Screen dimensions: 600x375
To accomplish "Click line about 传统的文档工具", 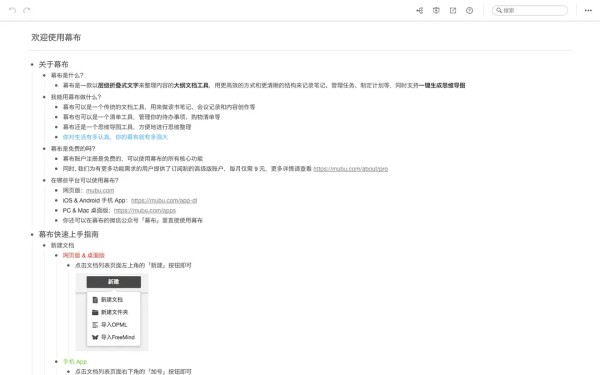I will pos(159,107).
